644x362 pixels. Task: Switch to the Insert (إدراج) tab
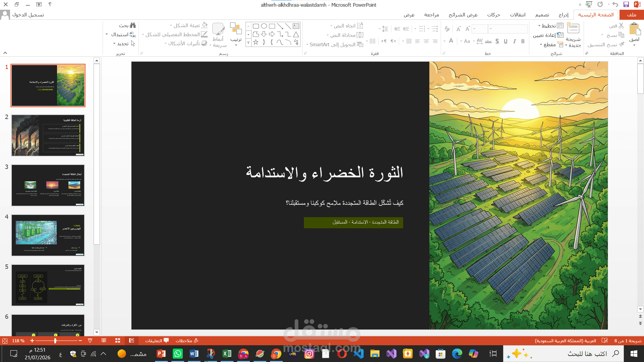point(563,15)
